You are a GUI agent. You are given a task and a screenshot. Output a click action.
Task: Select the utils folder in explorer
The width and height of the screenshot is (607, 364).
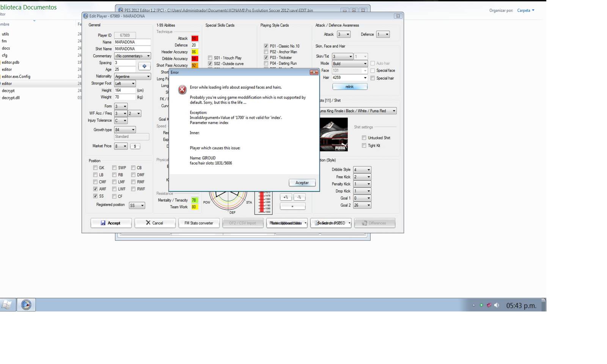click(x=5, y=34)
